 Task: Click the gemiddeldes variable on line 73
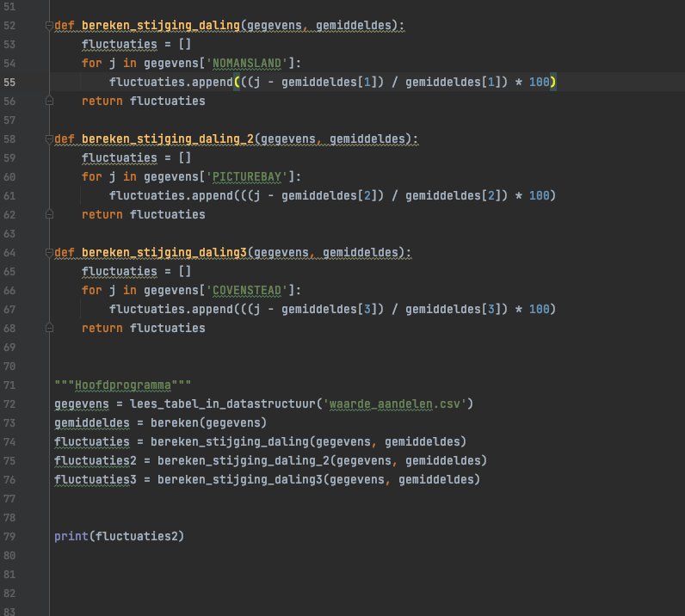pyautogui.click(x=92, y=423)
